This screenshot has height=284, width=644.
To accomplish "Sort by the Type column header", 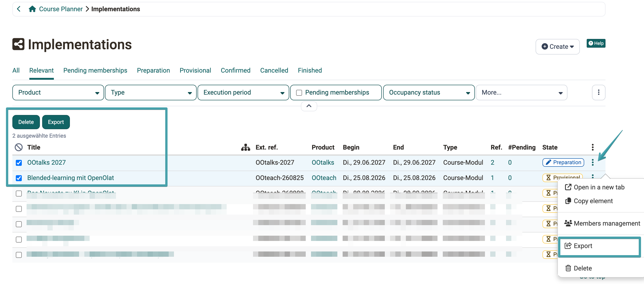I will [450, 147].
